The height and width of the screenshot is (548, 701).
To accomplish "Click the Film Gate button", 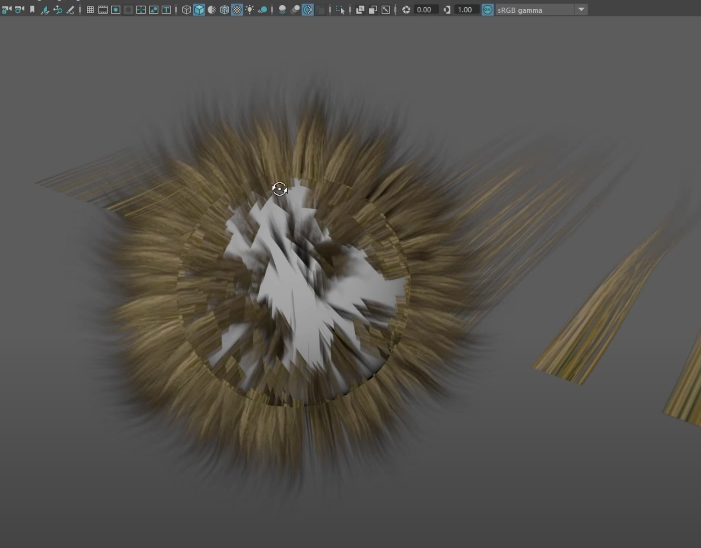I will [x=103, y=9].
